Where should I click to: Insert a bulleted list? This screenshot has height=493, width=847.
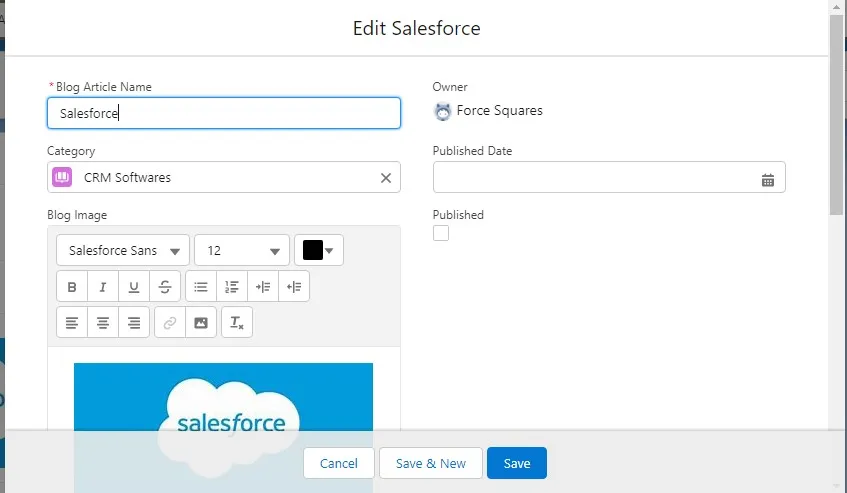click(x=201, y=287)
